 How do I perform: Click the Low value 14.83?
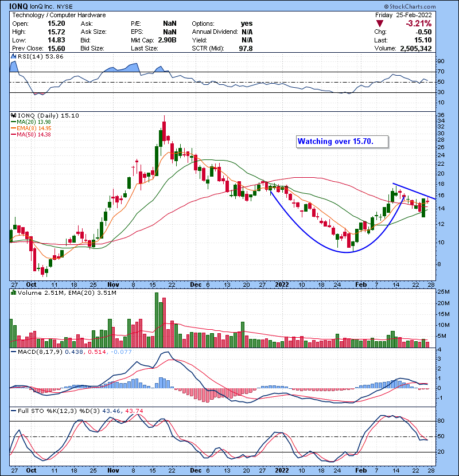tap(56, 40)
